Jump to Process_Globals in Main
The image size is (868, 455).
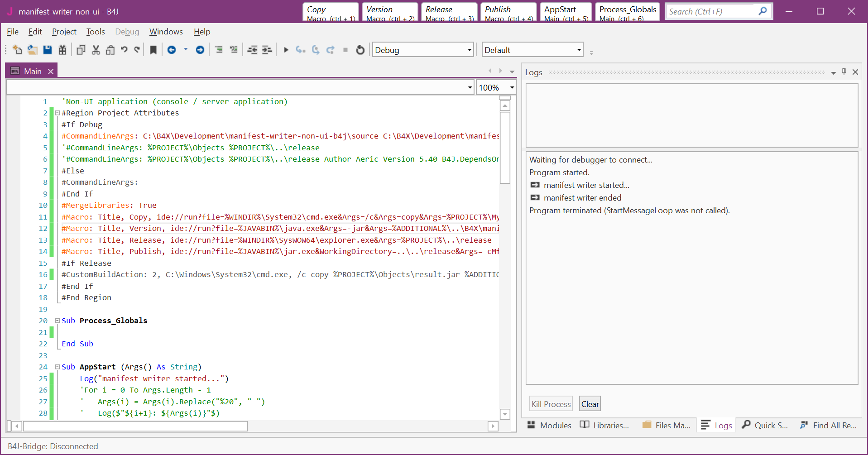tap(628, 12)
